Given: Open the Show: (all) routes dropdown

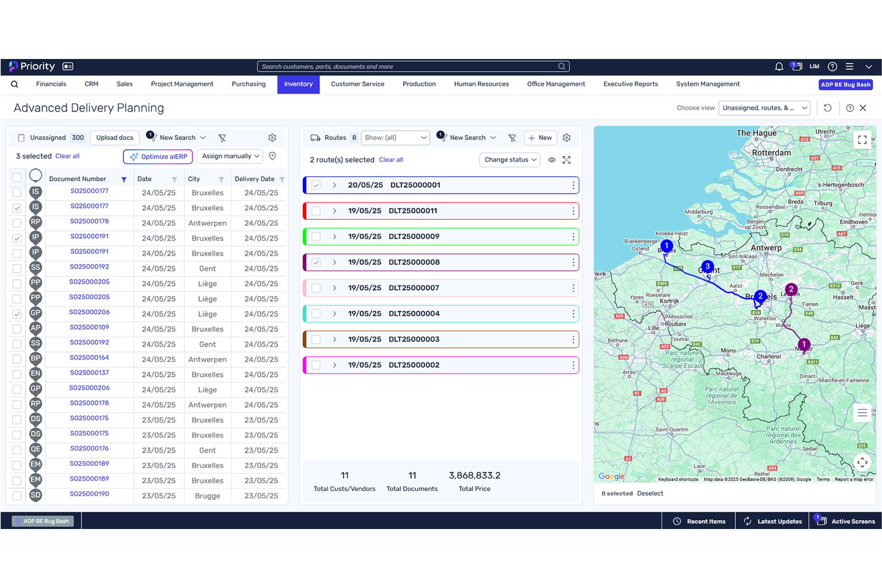Looking at the screenshot, I should click(395, 138).
